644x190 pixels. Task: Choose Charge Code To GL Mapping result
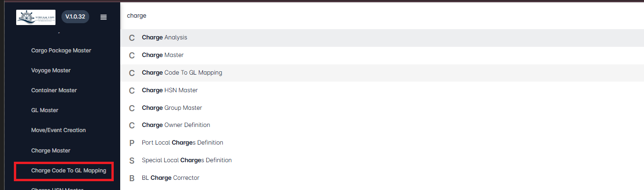(x=382, y=73)
